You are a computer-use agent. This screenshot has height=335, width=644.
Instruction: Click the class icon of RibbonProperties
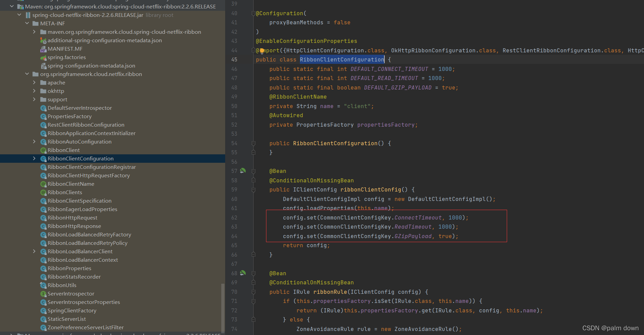point(43,268)
